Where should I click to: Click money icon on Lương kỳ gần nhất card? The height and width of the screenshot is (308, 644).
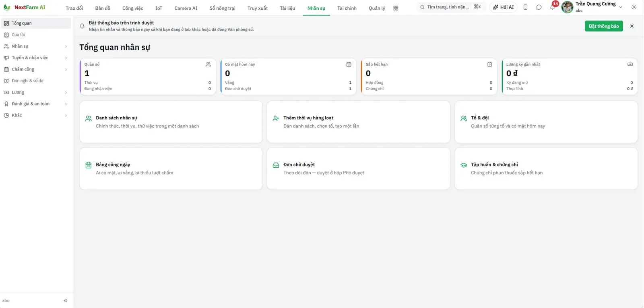tap(630, 64)
